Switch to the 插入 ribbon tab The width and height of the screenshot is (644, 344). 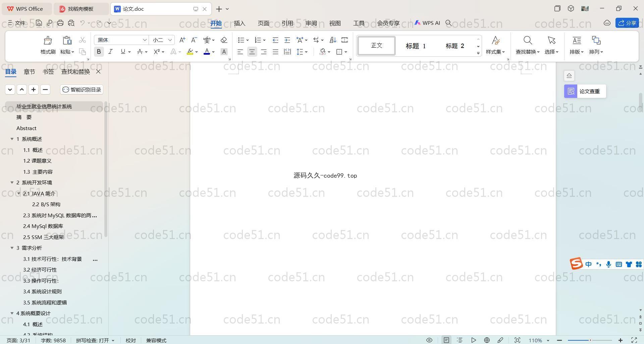tap(239, 23)
